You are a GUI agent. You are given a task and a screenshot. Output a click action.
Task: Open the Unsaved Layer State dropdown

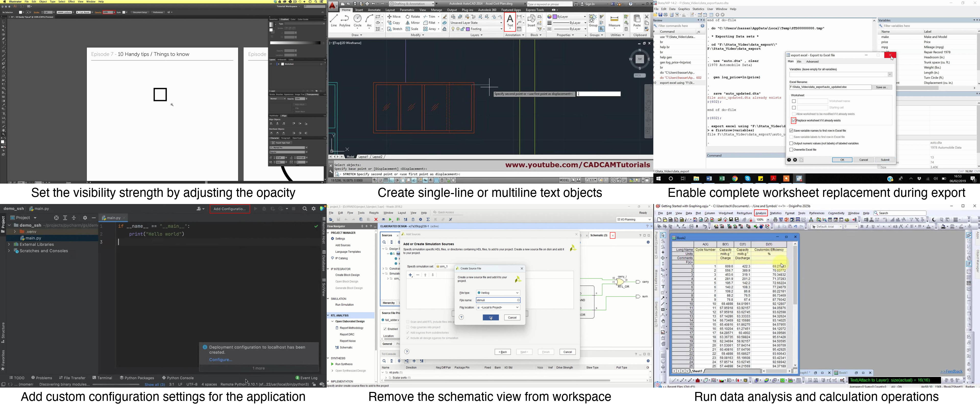click(x=476, y=23)
